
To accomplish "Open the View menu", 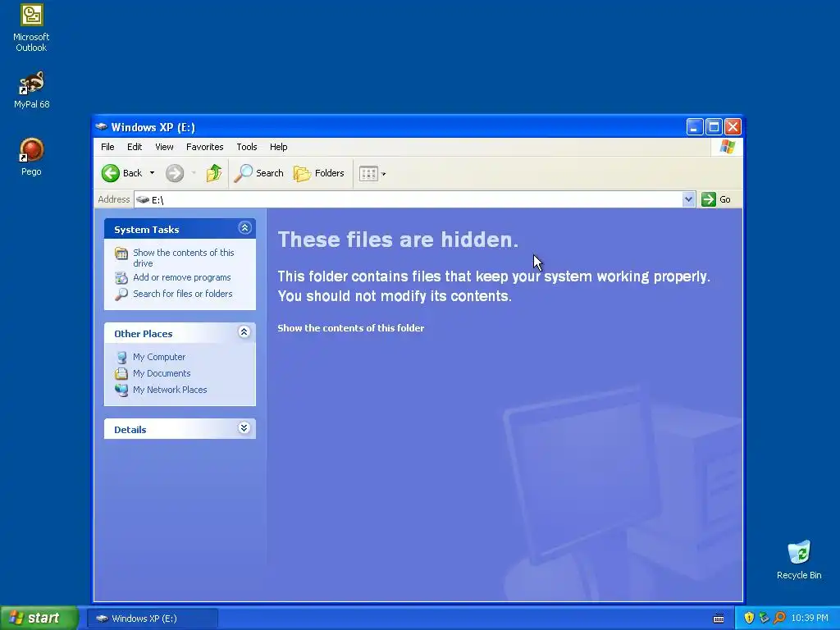I will [x=164, y=147].
